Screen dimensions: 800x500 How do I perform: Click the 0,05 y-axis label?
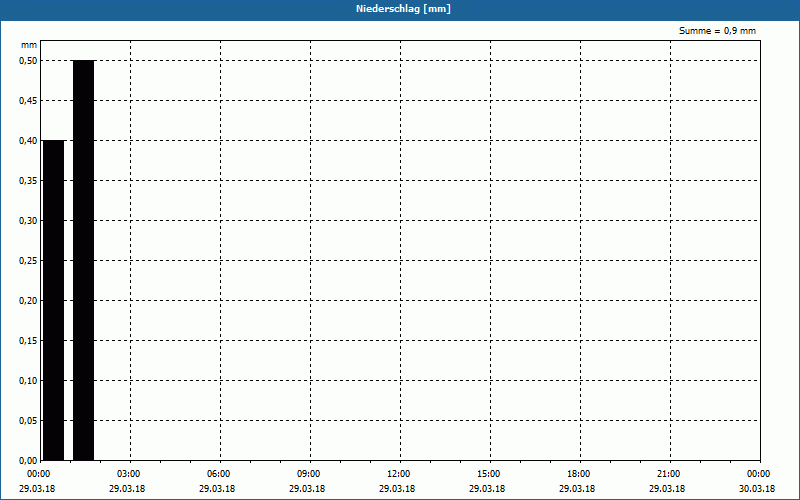pyautogui.click(x=28, y=421)
